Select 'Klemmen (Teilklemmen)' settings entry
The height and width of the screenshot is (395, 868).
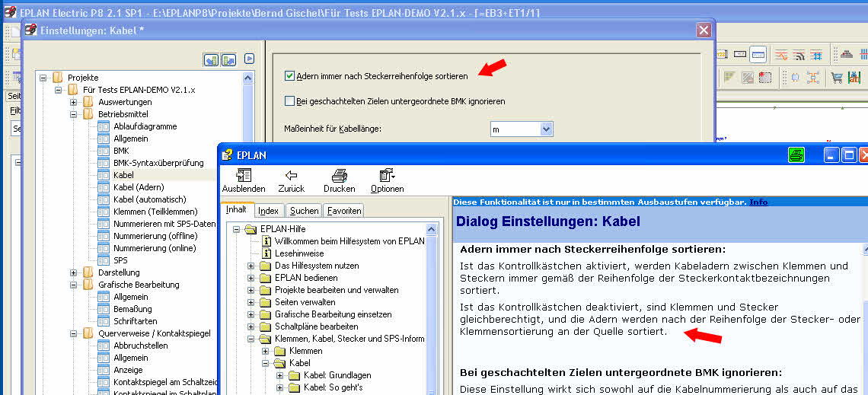point(155,212)
